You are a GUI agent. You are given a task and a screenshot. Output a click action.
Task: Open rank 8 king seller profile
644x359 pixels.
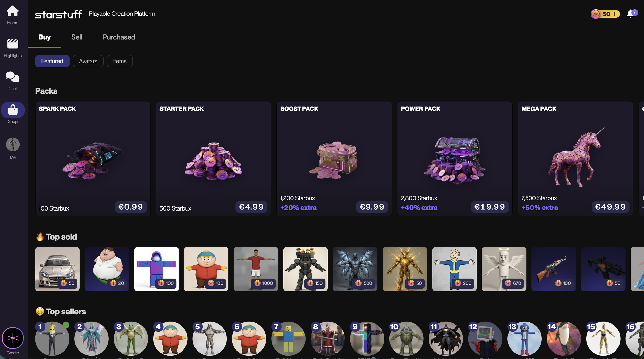pos(328,339)
